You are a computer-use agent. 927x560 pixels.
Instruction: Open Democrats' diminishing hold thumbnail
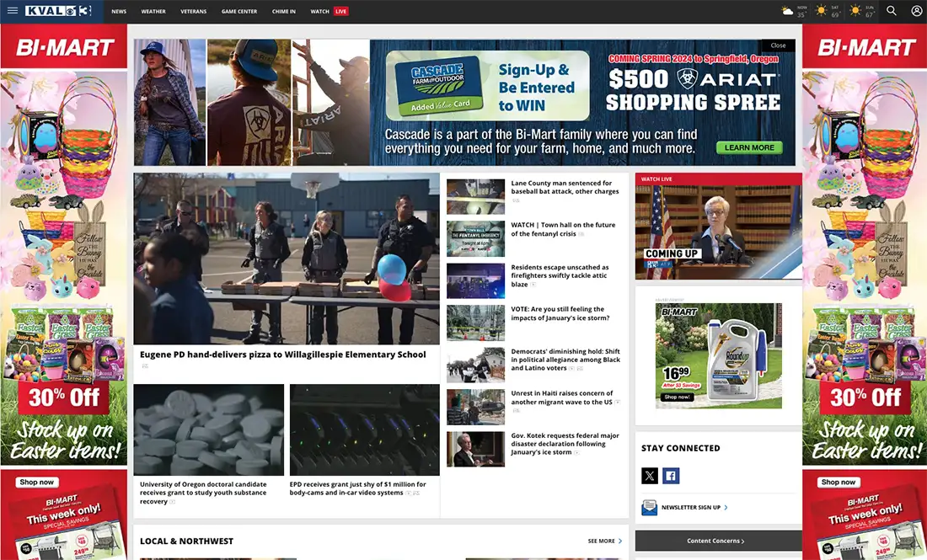pos(476,365)
